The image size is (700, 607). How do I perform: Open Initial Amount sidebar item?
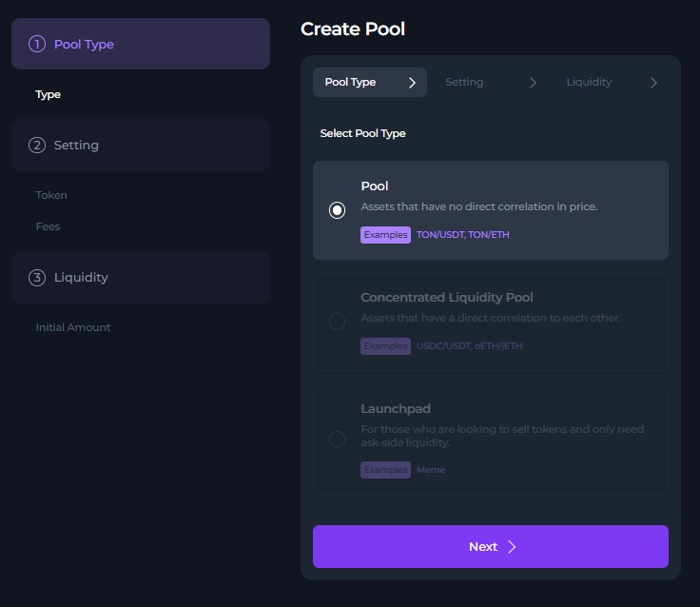click(x=73, y=327)
